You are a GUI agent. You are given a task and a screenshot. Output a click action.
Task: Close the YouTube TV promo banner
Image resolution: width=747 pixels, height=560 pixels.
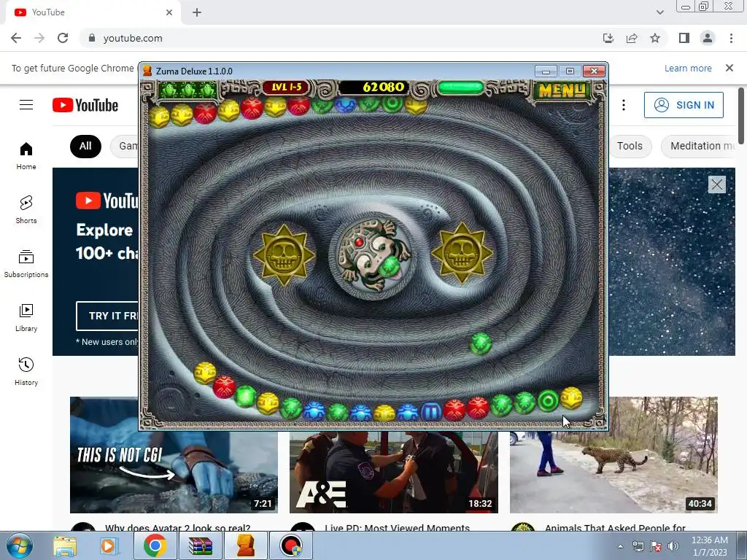(x=716, y=184)
